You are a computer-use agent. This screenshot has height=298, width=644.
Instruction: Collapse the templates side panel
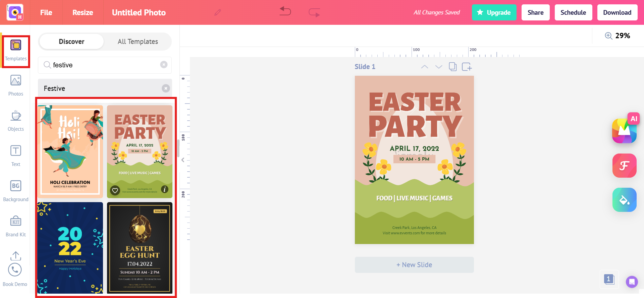(x=183, y=160)
